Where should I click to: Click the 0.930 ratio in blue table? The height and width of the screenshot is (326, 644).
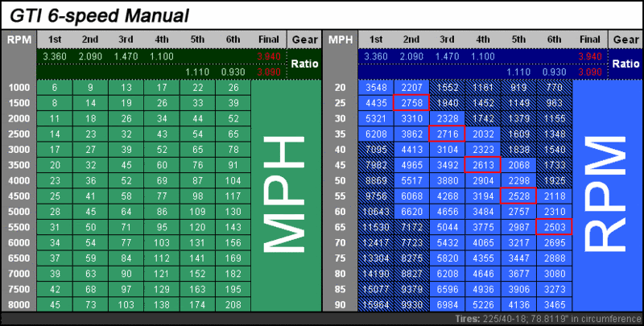(x=554, y=72)
